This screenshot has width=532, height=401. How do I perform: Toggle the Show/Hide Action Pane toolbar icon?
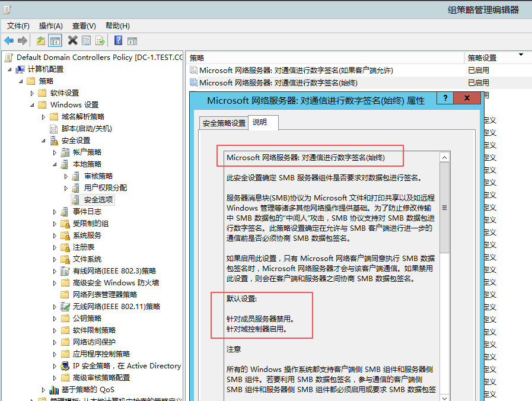tap(132, 41)
